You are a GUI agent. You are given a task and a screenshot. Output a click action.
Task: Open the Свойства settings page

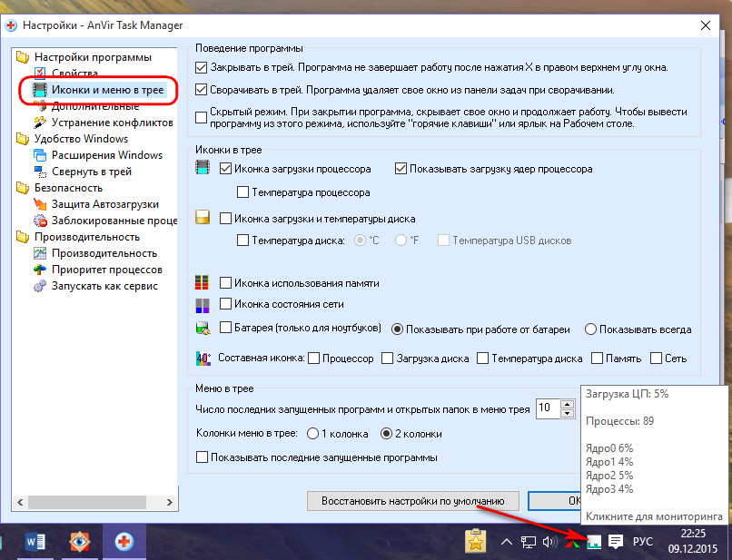74,74
